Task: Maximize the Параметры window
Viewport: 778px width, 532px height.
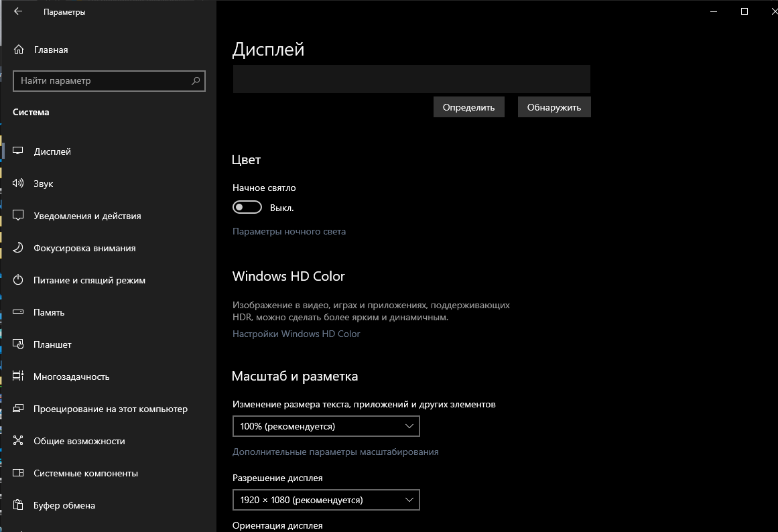Action: (744, 11)
